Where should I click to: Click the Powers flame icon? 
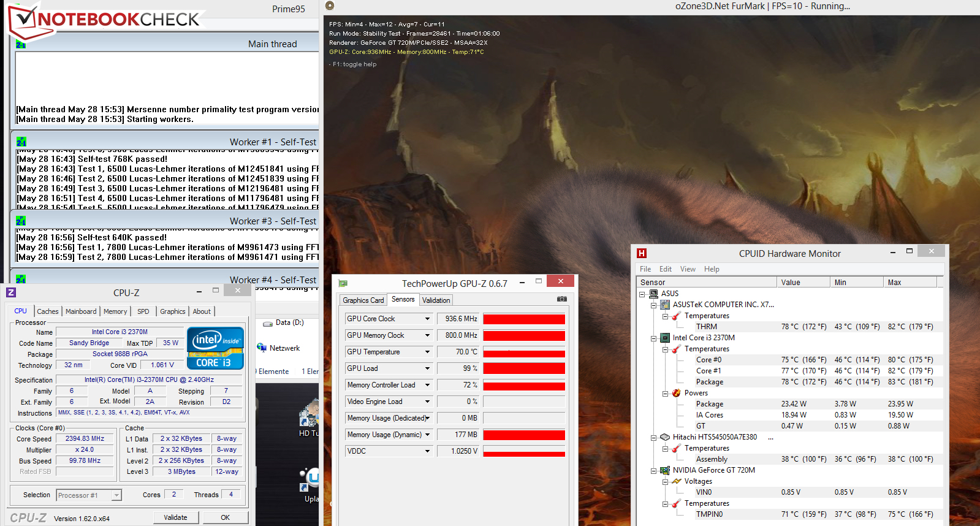677,393
